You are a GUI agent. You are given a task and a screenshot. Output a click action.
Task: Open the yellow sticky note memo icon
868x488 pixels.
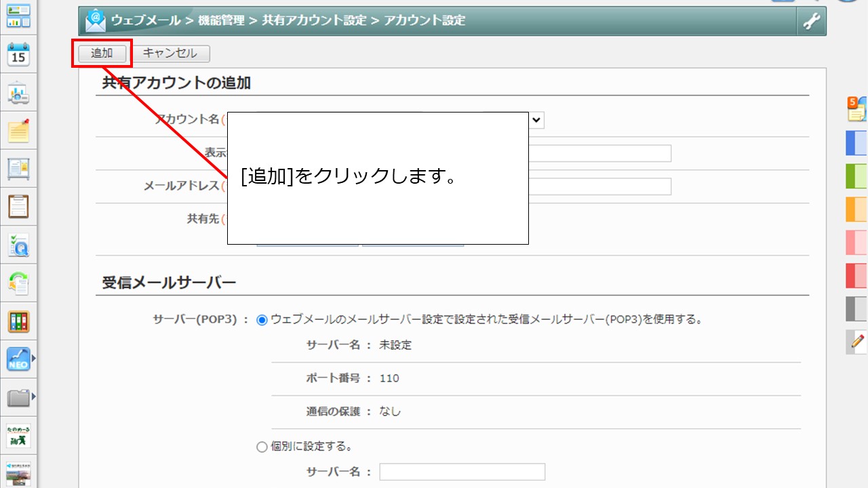tap(18, 131)
